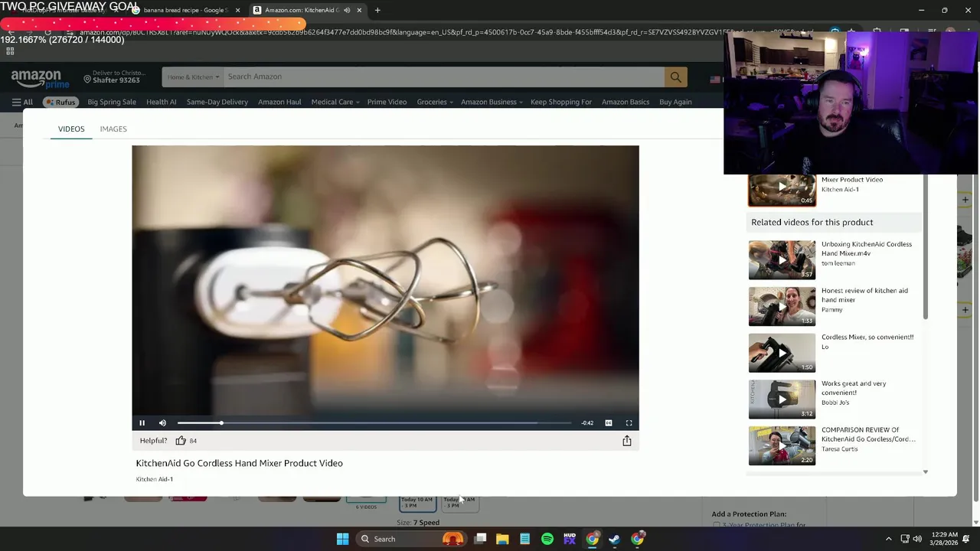The height and width of the screenshot is (551, 980).
Task: Open the system volume tray icon
Action: pos(916,539)
